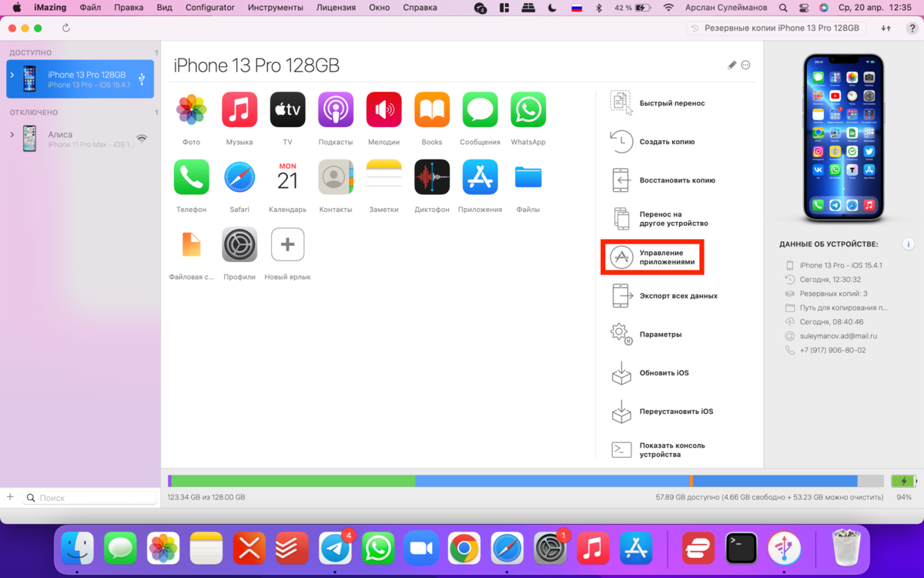Open Control Center in menu bar

pyautogui.click(x=804, y=8)
